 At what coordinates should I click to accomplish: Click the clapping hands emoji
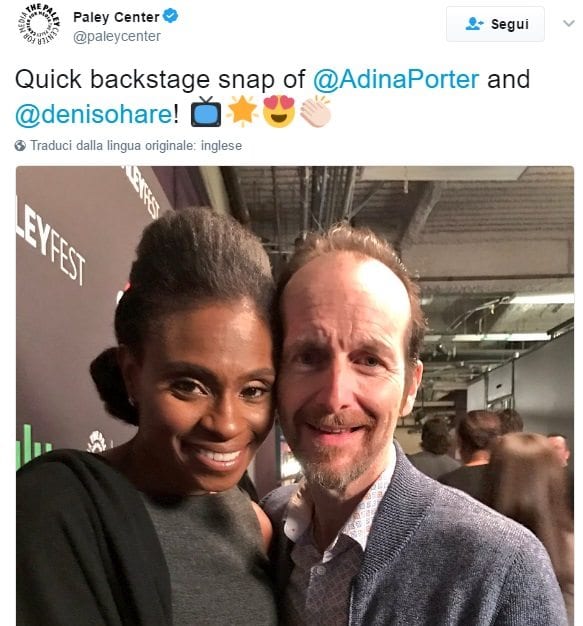pyautogui.click(x=315, y=112)
